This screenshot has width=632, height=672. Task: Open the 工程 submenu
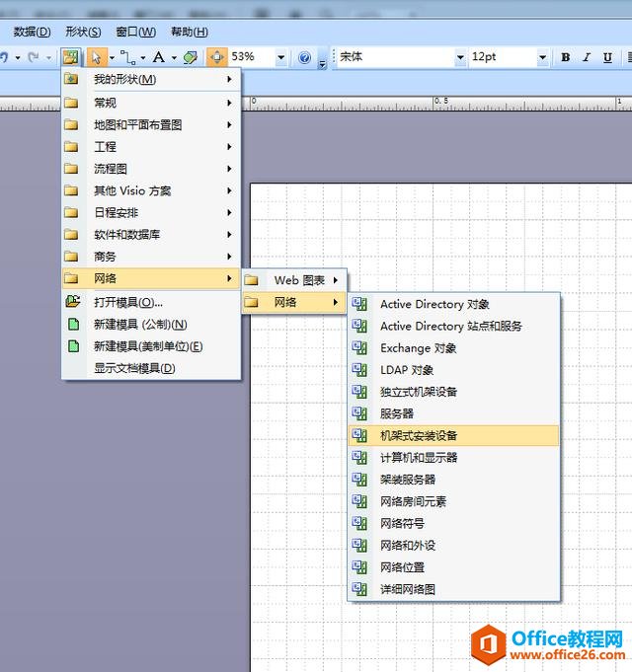[x=151, y=147]
